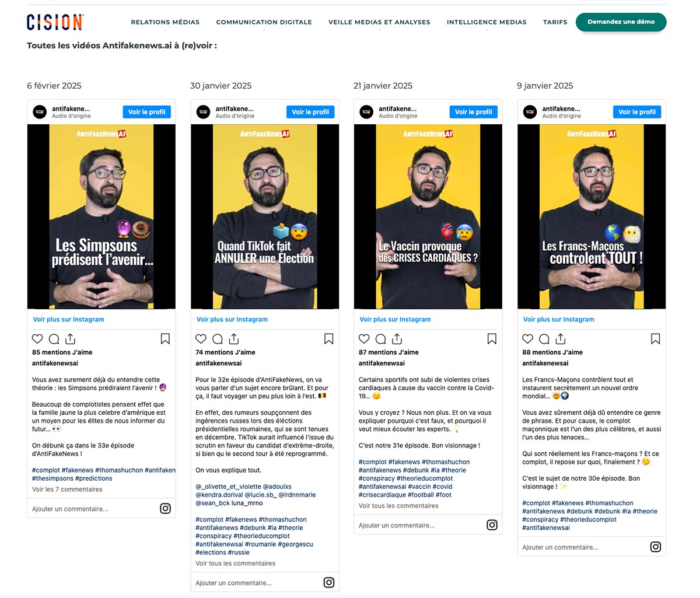The image size is (700, 598).
Task: Like the 6 février 2025 post
Action: (37, 339)
